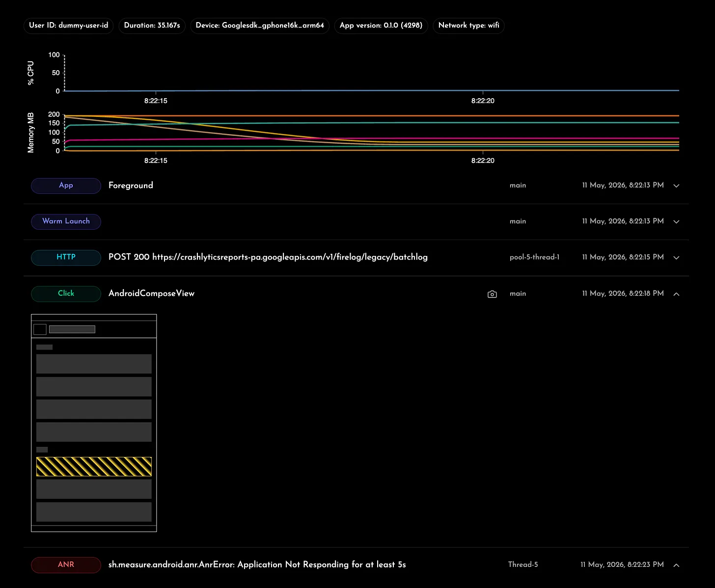Click the User ID dummy-user-id chip
Viewport: 715px width, 588px height.
[68, 26]
